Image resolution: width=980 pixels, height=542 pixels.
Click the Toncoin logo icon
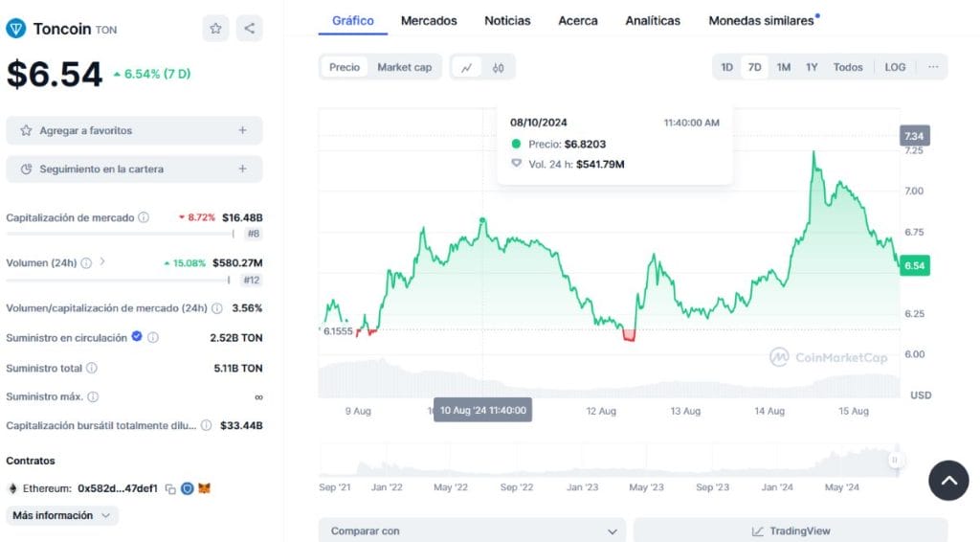tap(15, 28)
